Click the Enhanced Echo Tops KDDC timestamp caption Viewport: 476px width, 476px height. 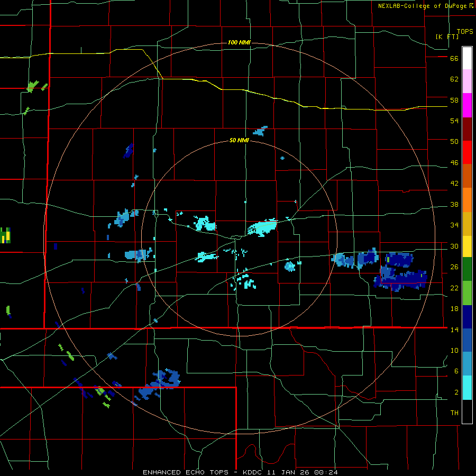pyautogui.click(x=240, y=472)
